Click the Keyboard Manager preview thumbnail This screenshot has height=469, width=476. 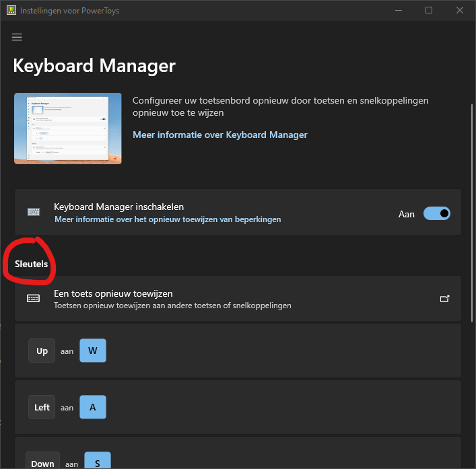coord(68,129)
